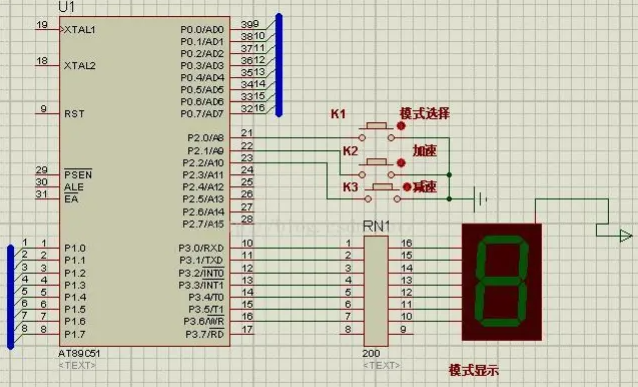Click the <TEXT> placeholder under AT89C51
This screenshot has width=638, height=387.
click(77, 365)
